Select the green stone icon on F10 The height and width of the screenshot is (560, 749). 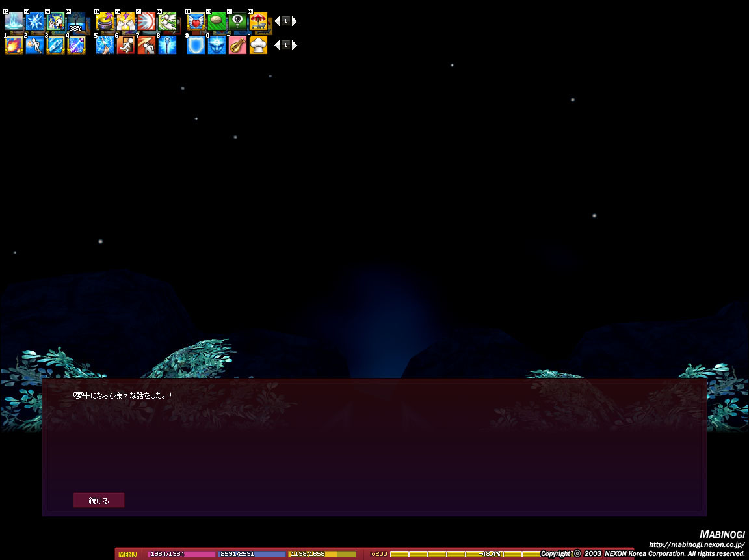tap(217, 21)
